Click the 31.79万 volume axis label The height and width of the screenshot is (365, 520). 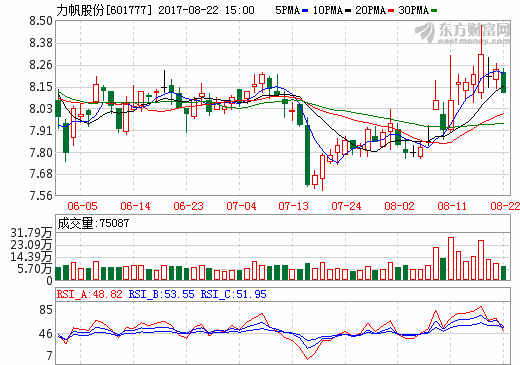(31, 233)
